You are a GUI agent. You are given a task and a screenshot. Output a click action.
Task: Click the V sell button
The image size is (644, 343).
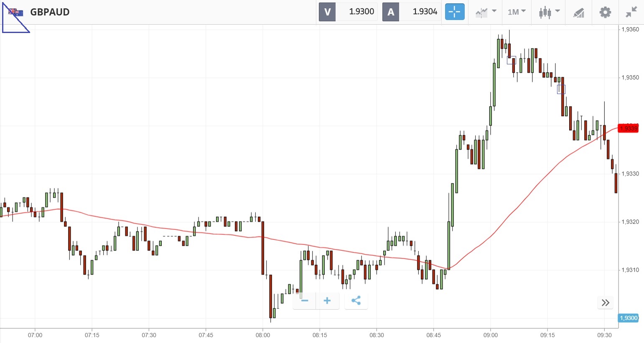pyautogui.click(x=327, y=12)
